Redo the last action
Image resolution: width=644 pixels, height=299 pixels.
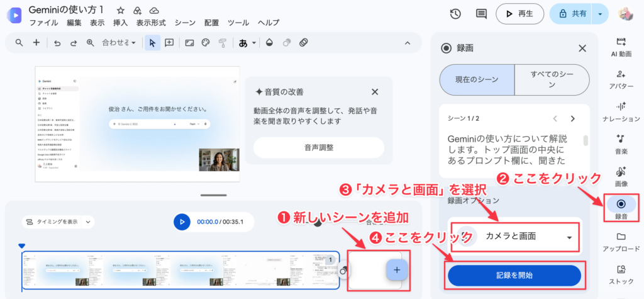(74, 43)
